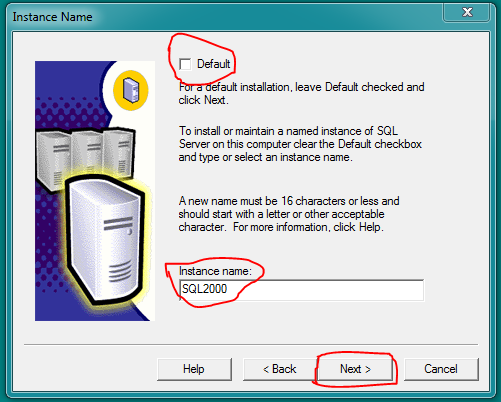Click the Next > button

(355, 369)
